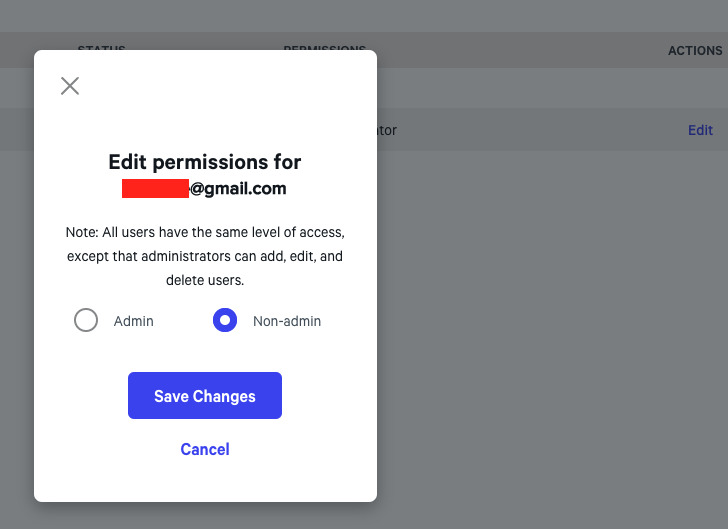Cancel the permission edit
Viewport: 728px width, 529px height.
click(205, 449)
